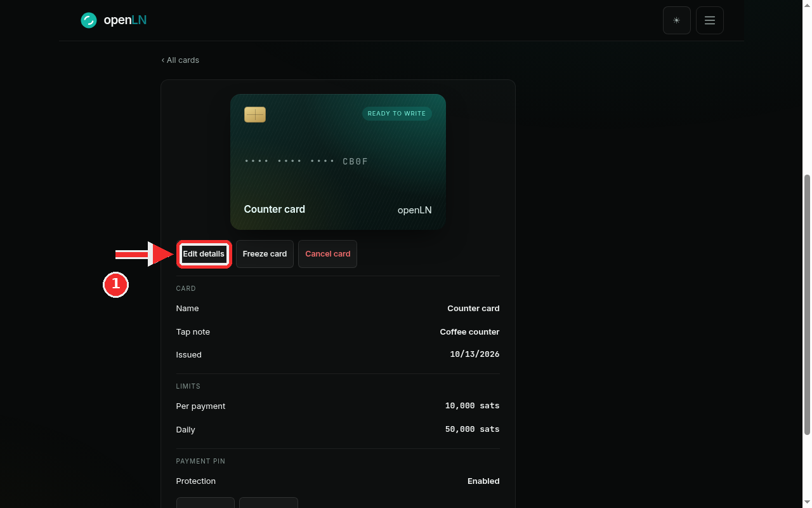Viewport: 812px width, 508px height.
Task: Toggle the light/dark theme sun icon
Action: 677,20
